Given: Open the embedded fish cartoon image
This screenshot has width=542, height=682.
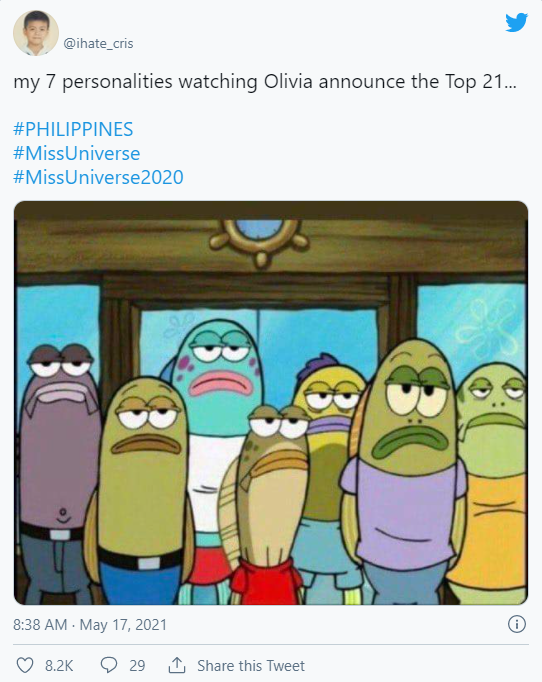Looking at the screenshot, I should click(x=271, y=403).
